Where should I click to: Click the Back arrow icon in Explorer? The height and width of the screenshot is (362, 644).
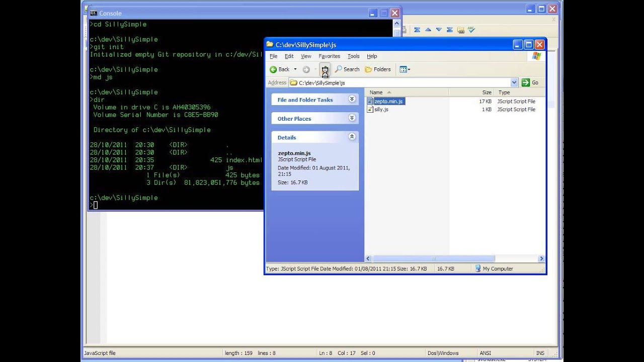(273, 69)
